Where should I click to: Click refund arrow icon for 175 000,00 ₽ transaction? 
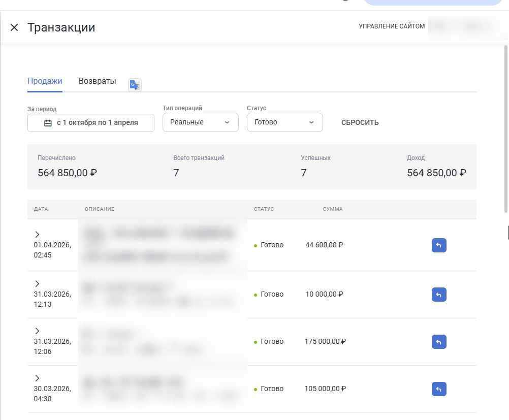(439, 342)
